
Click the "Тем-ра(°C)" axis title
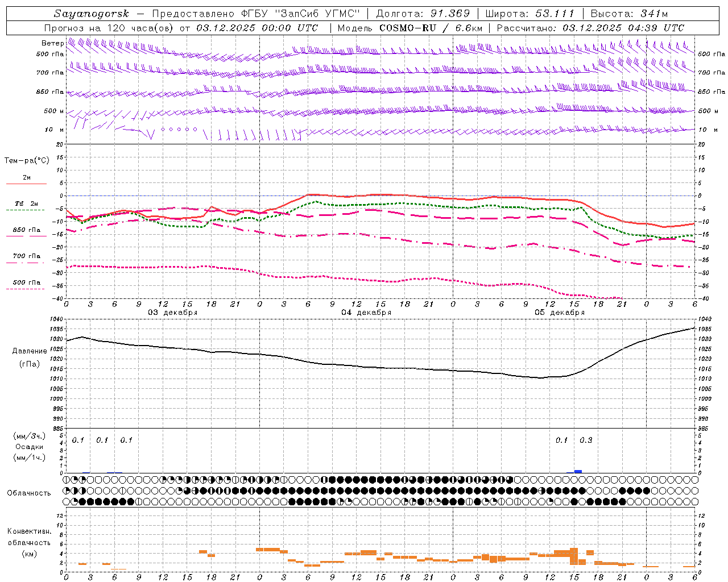pos(27,161)
